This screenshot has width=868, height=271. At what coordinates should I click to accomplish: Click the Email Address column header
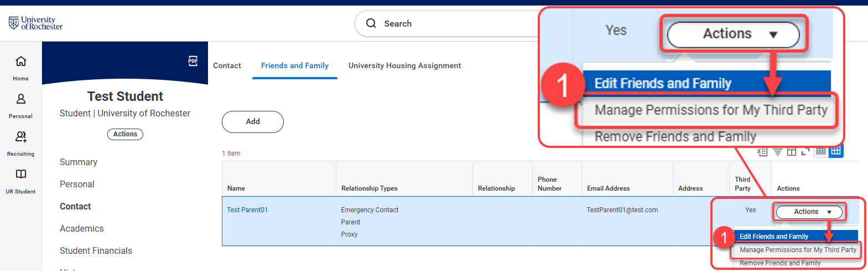pyautogui.click(x=627, y=179)
